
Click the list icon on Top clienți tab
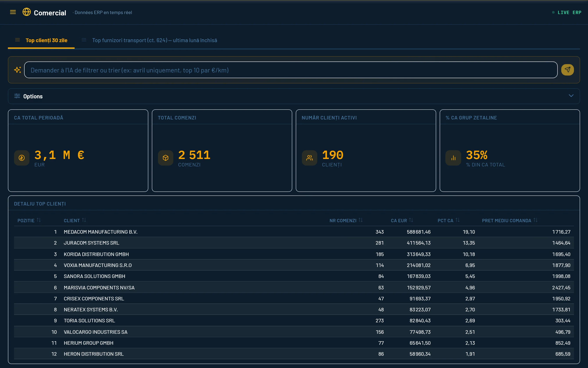tap(18, 40)
